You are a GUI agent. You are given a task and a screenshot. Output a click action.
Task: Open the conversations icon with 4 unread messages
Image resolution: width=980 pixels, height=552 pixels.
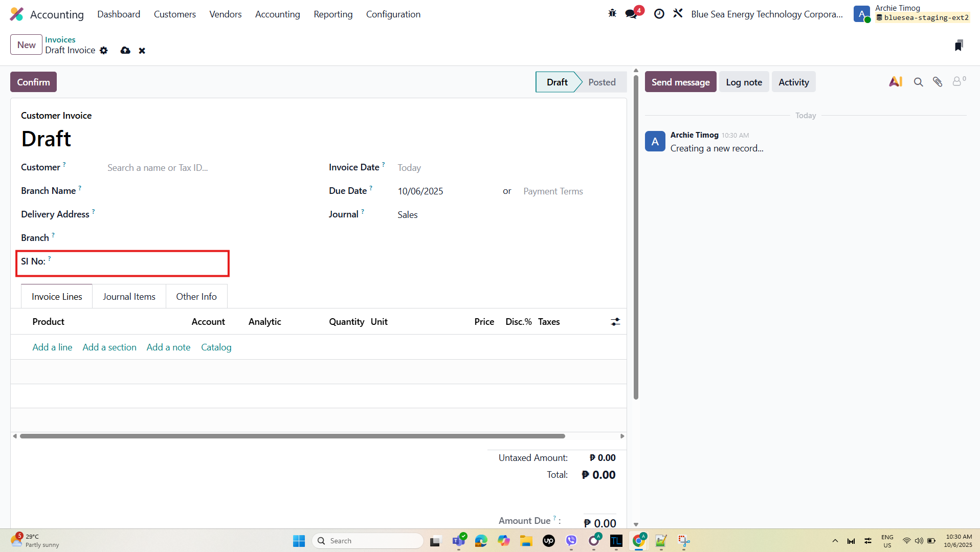coord(632,14)
